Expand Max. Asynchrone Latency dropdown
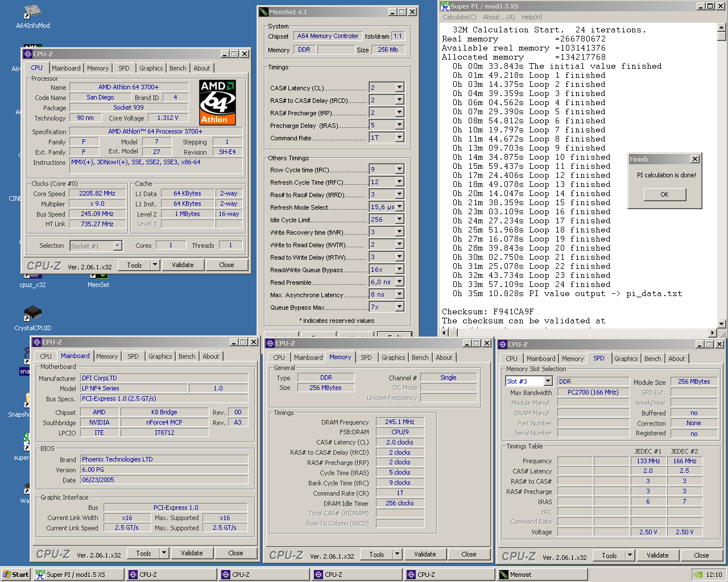The width and height of the screenshot is (728, 582). [x=399, y=294]
